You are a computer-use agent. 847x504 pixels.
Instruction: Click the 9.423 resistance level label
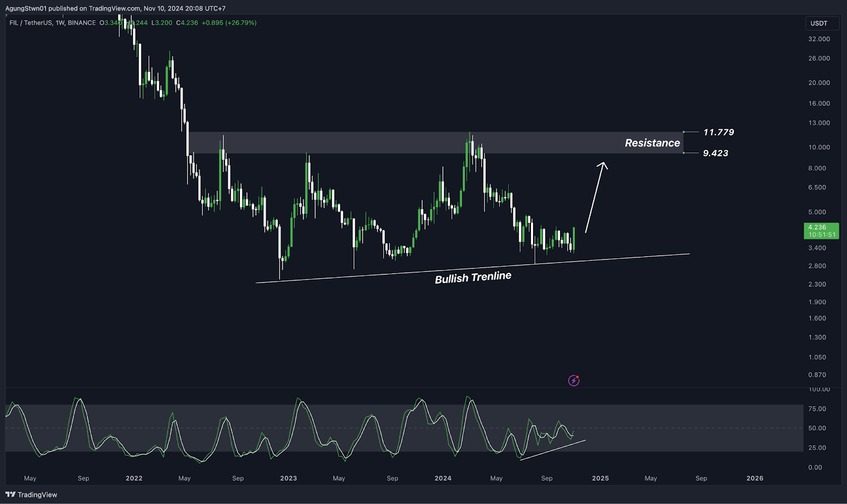coord(715,153)
